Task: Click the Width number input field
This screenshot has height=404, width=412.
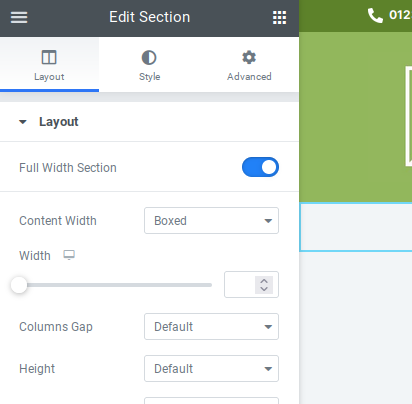Action: (x=240, y=285)
